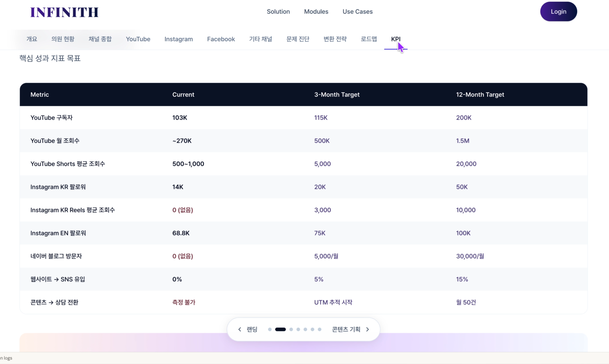Open the Use Cases menu
This screenshot has width=609, height=364.
click(x=357, y=12)
